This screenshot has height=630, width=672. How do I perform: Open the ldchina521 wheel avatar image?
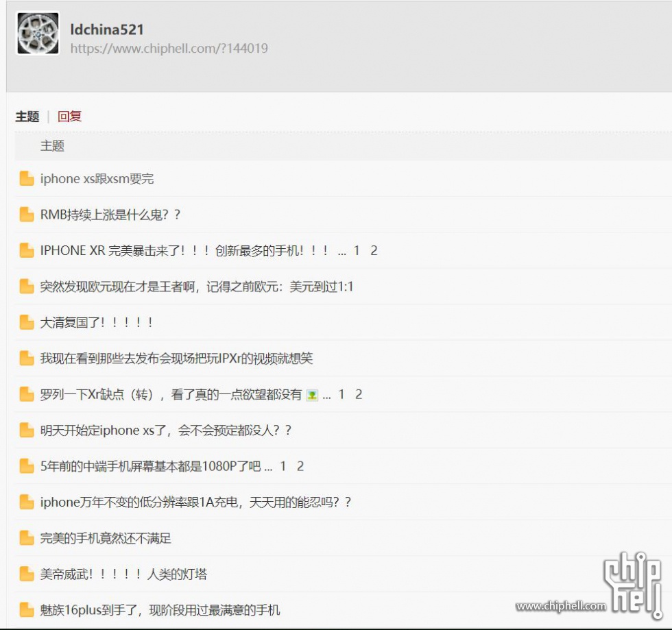click(38, 34)
